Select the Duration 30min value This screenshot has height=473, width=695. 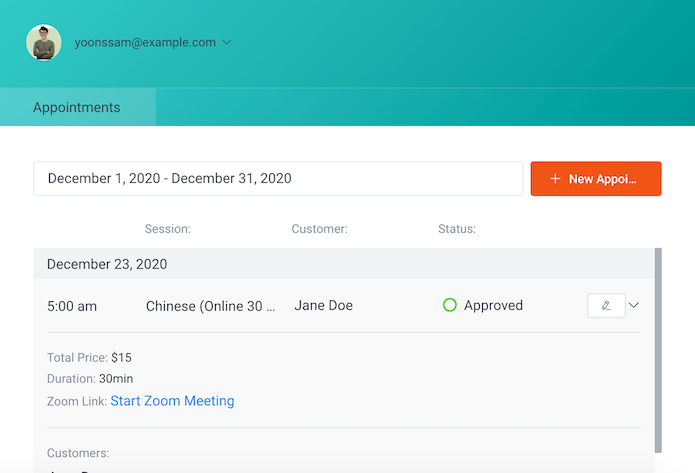[x=116, y=379]
